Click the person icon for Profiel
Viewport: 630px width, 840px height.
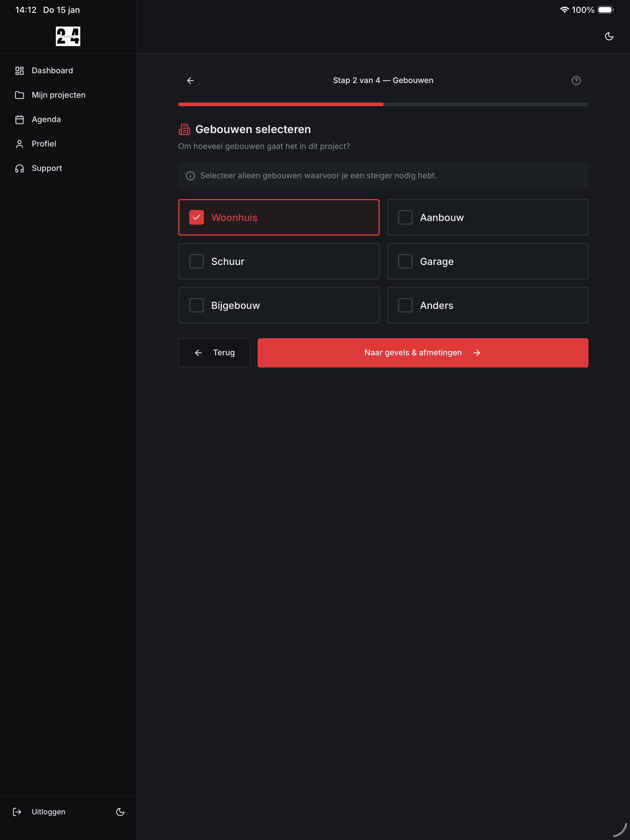click(19, 144)
